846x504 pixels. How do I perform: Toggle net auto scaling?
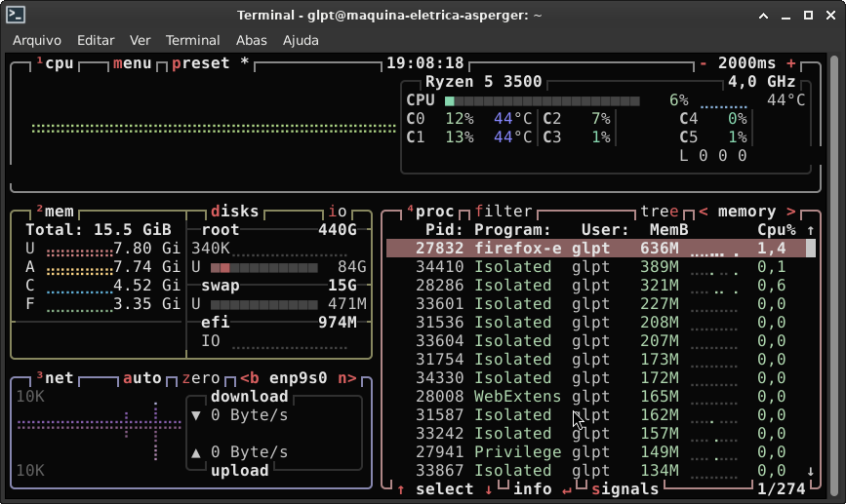(x=142, y=378)
